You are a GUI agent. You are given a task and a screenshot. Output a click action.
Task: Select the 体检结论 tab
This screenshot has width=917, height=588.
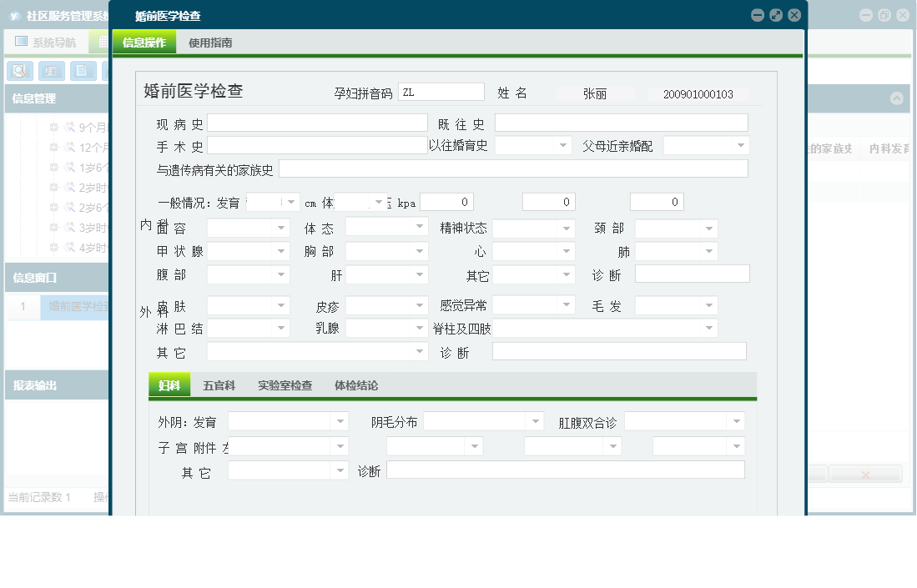(356, 385)
